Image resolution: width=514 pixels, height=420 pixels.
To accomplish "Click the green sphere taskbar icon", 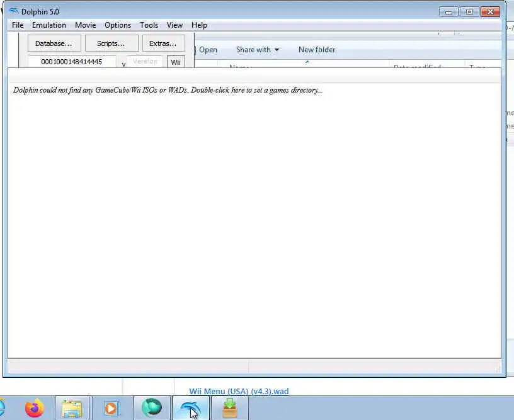I will tap(152, 408).
